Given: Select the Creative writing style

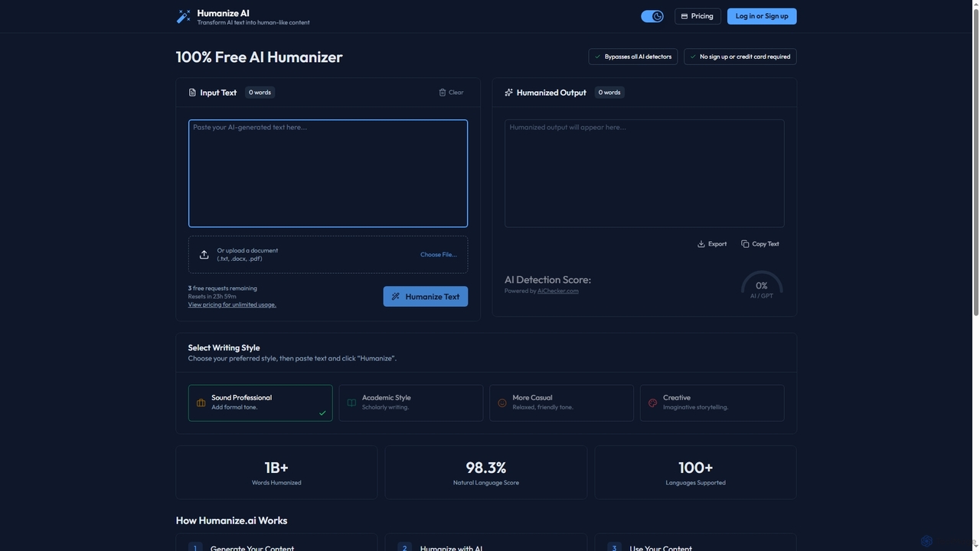Looking at the screenshot, I should click(x=712, y=403).
